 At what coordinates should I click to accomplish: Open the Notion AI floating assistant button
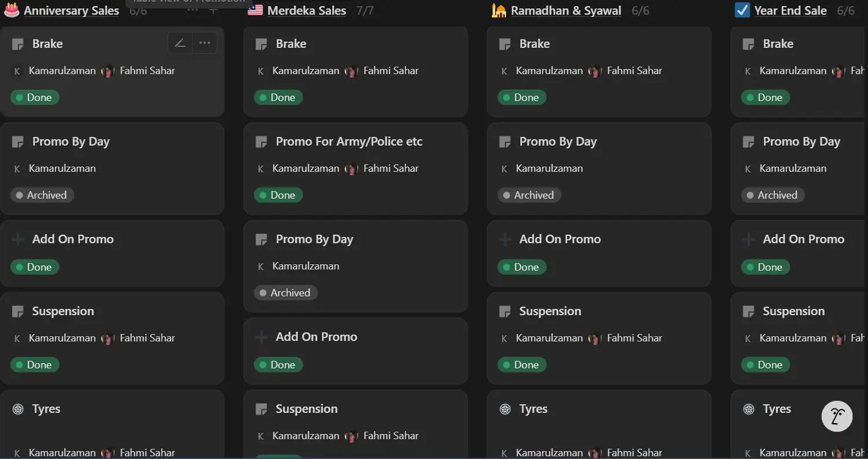pos(837,416)
